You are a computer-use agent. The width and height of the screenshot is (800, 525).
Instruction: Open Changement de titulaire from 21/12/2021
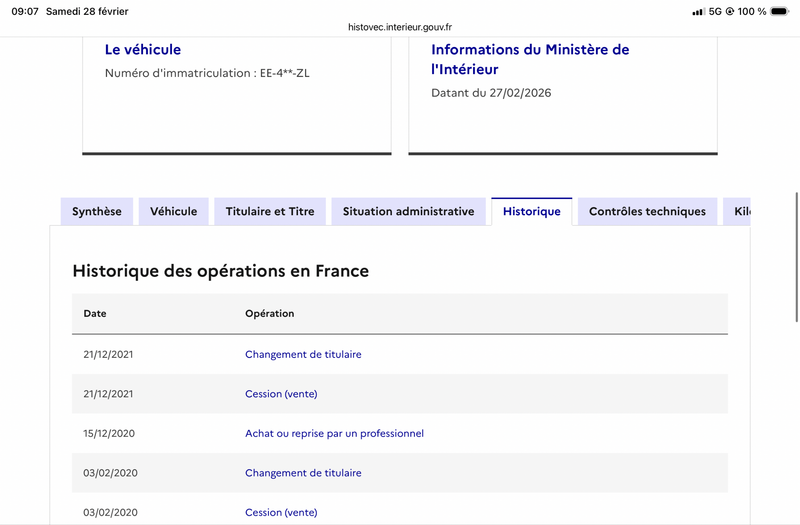303,354
